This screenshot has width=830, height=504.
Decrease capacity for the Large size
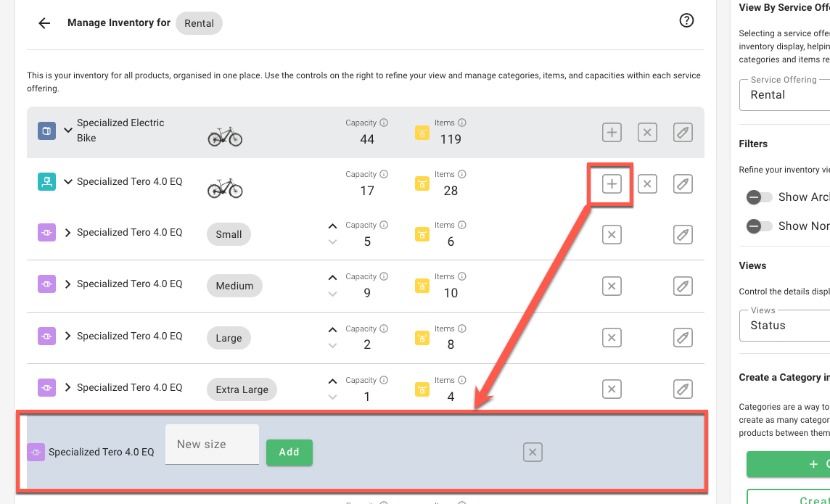click(332, 346)
